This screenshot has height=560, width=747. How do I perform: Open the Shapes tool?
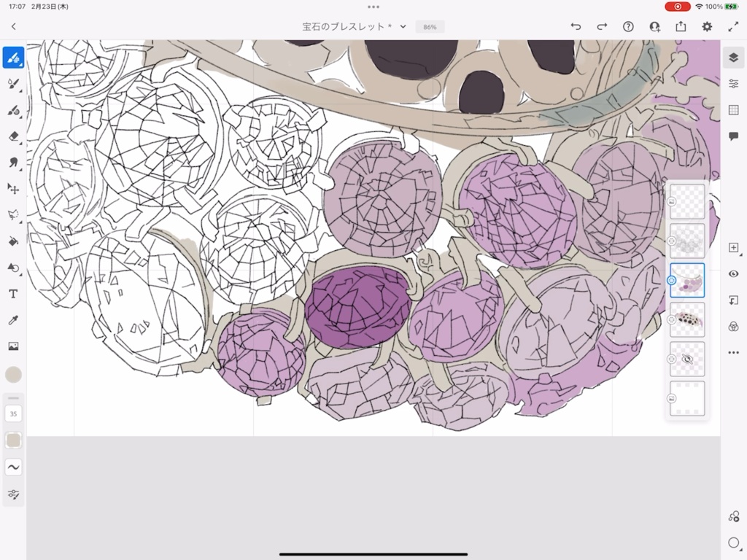pos(13,268)
